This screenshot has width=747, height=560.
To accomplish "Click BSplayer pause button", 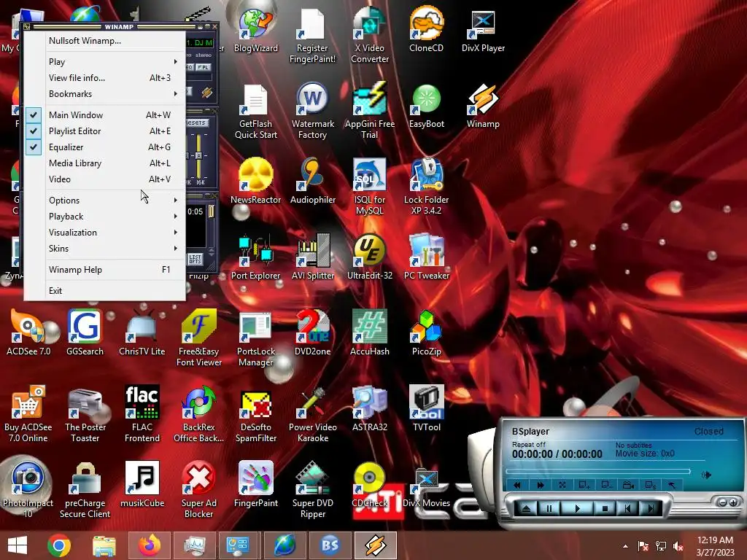I will pyautogui.click(x=549, y=508).
